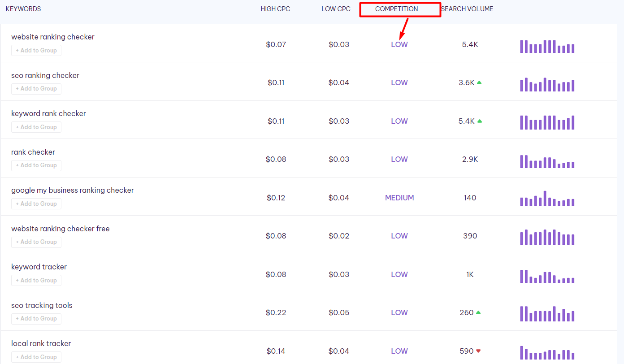Click the Keywords column header
The width and height of the screenshot is (624, 364).
coord(23,9)
